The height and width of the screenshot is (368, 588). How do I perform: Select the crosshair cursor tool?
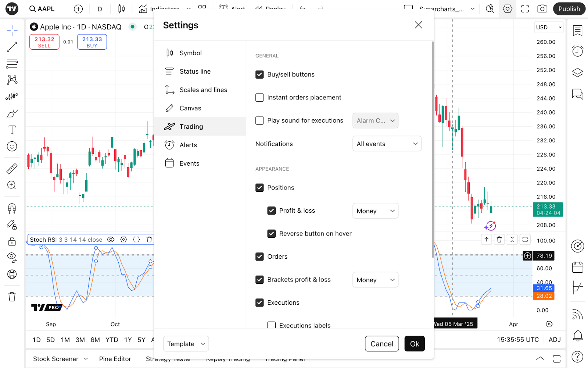(x=12, y=31)
